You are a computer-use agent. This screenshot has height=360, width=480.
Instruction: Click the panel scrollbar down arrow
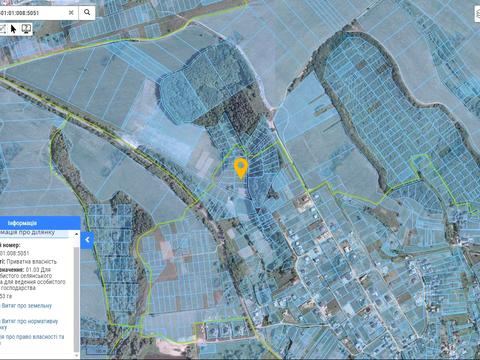pos(76,355)
